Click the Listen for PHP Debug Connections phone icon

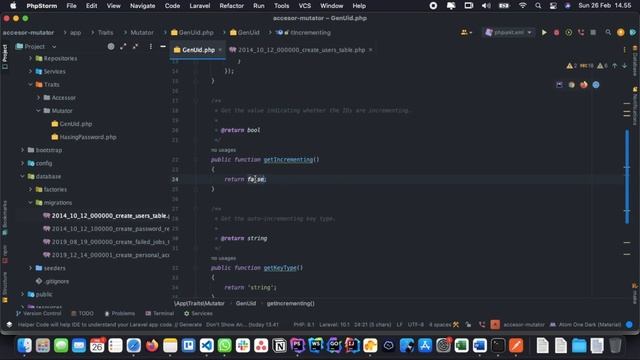(581, 32)
